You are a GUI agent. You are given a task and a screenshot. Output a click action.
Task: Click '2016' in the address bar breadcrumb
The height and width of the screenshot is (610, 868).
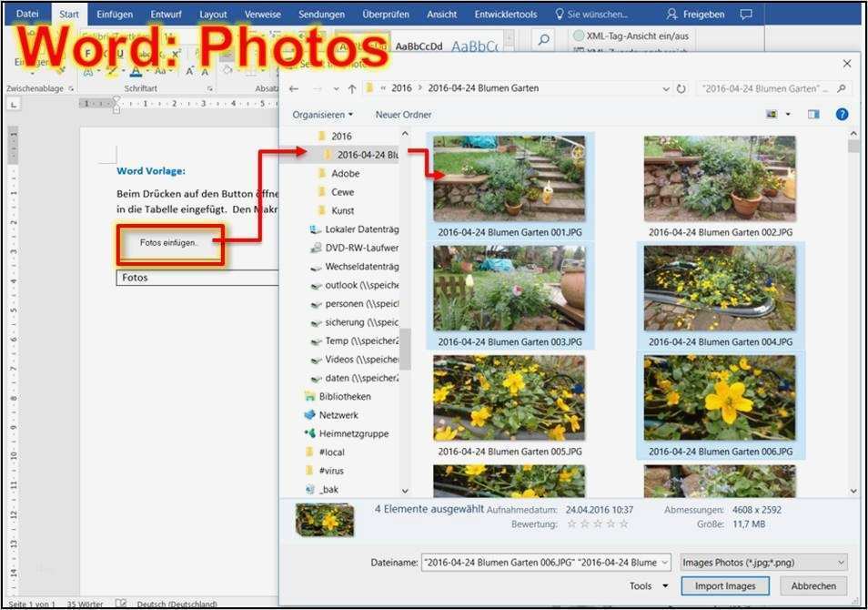pos(401,88)
